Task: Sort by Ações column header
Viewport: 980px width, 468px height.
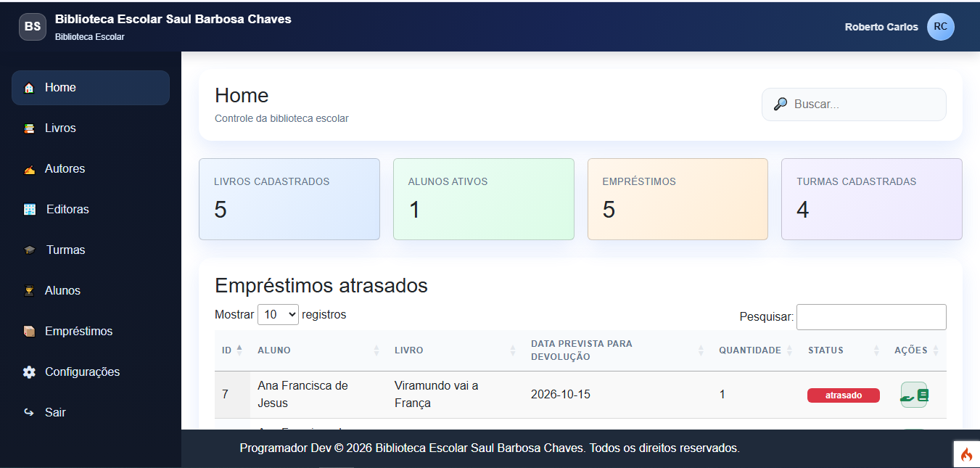Action: pyautogui.click(x=917, y=350)
